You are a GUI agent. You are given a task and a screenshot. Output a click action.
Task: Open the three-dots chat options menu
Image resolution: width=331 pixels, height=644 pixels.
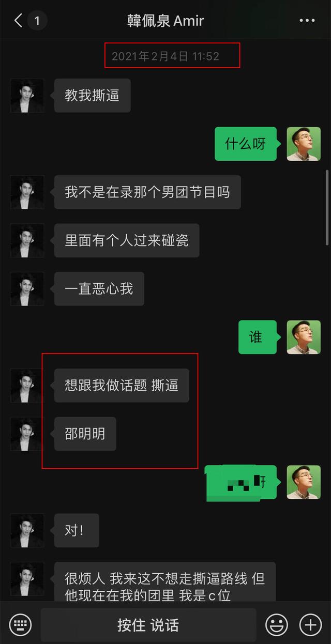[x=307, y=21]
